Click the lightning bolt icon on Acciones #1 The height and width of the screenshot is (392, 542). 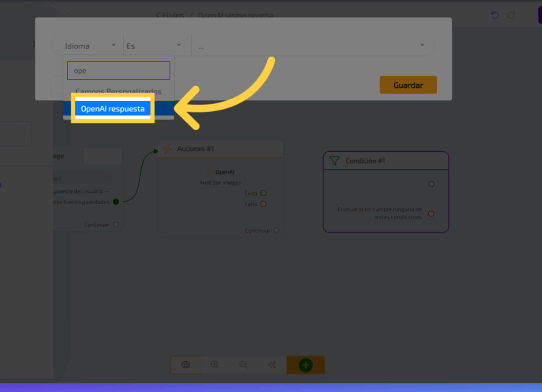tap(167, 149)
